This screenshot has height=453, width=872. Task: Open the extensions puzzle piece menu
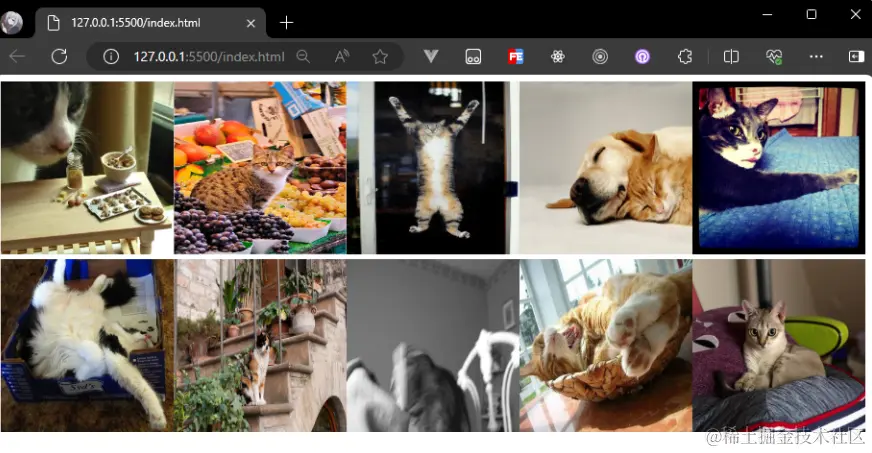pyautogui.click(x=685, y=56)
